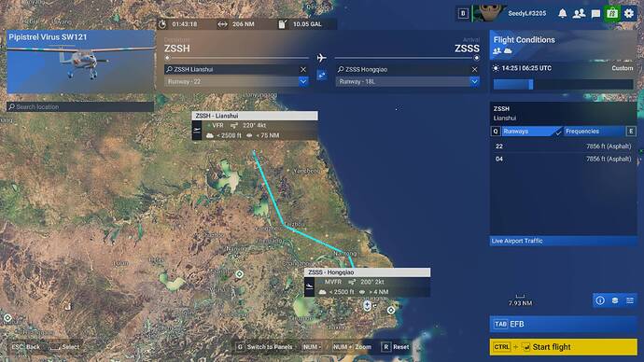Open the chat messages icon
The height and width of the screenshot is (362, 644).
tap(595, 14)
